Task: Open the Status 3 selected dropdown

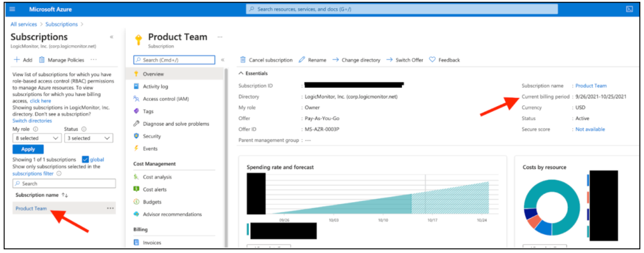Action: [88, 138]
